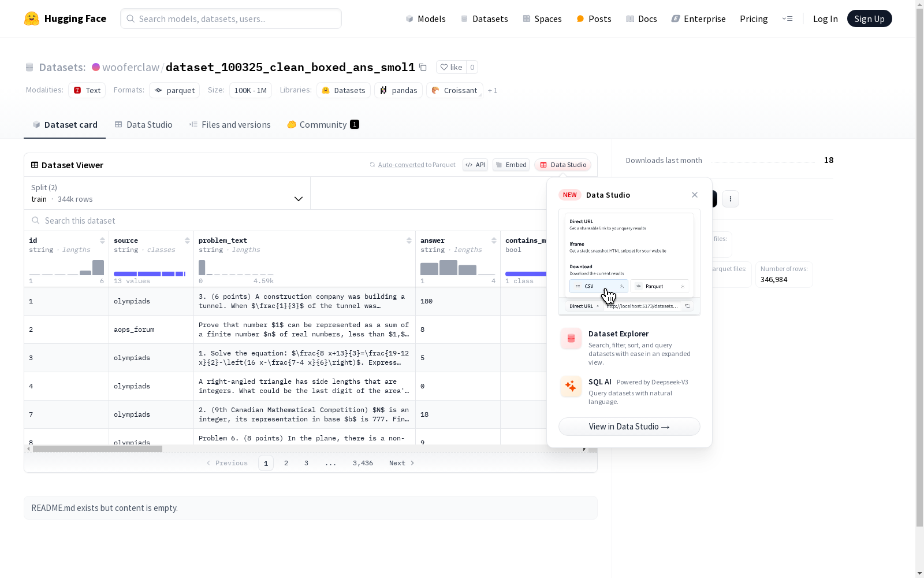Click the Datasets: breadcrumb link
The height and width of the screenshot is (578, 924).
pos(62,67)
